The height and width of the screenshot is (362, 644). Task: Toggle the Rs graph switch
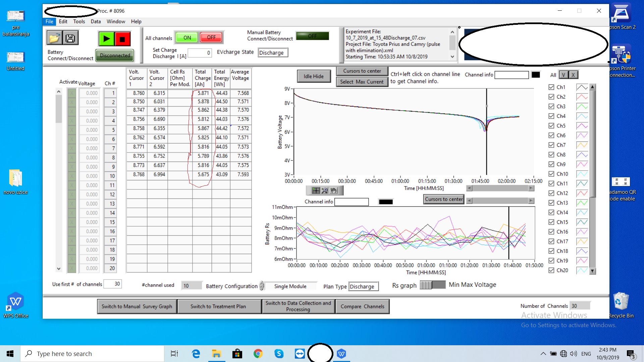[x=432, y=285]
